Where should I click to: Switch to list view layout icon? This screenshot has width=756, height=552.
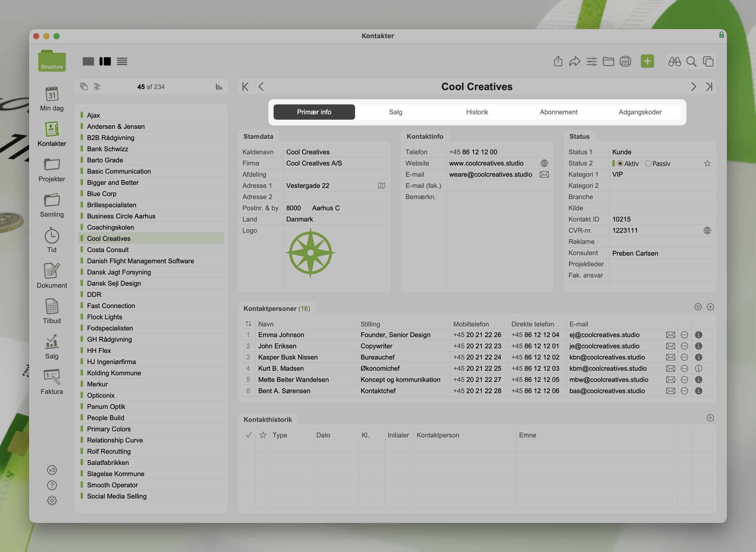pos(122,61)
